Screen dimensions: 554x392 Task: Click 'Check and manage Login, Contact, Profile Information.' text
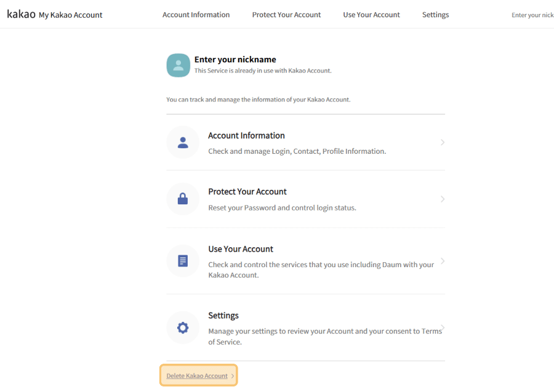pos(297,151)
